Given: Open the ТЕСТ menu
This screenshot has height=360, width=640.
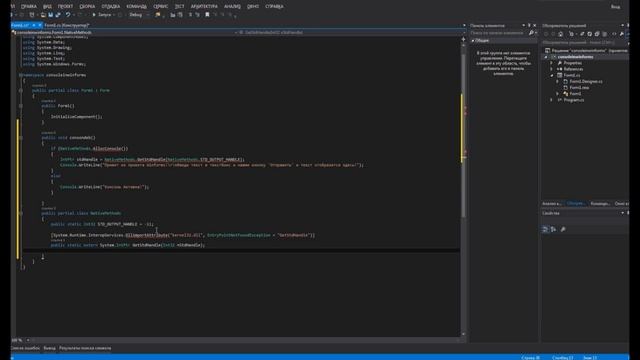Looking at the screenshot, I should click(x=179, y=7).
